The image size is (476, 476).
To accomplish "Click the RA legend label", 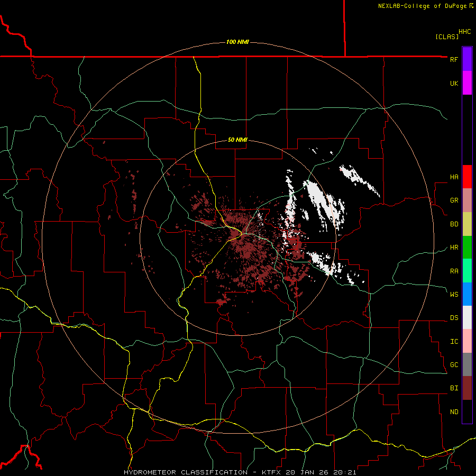I will [x=454, y=271].
